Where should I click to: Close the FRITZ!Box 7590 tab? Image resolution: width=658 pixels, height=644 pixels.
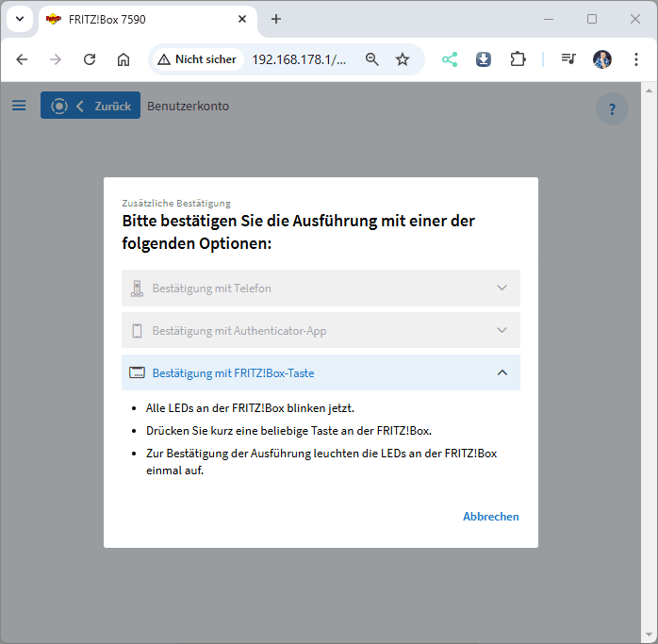tap(242, 19)
